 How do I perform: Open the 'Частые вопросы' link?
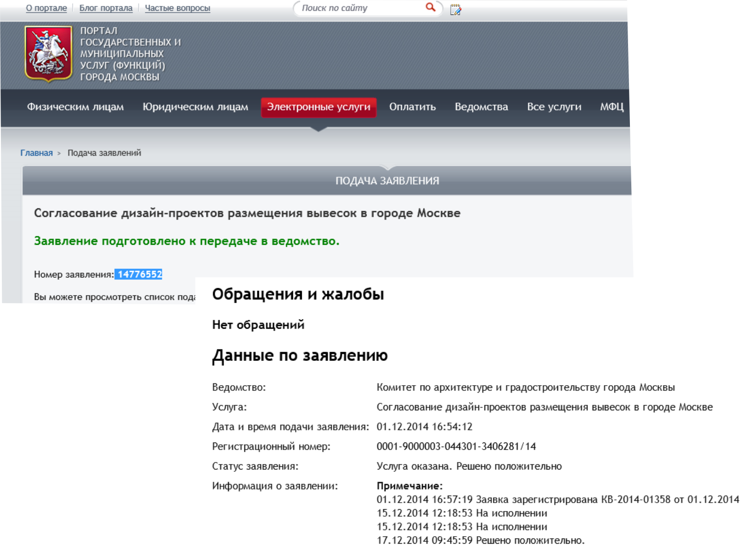pyautogui.click(x=178, y=8)
